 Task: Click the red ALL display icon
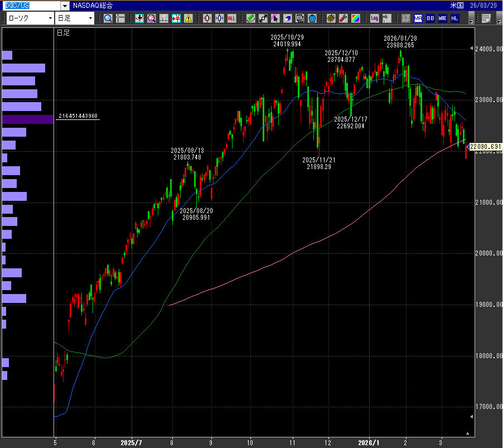click(x=231, y=18)
